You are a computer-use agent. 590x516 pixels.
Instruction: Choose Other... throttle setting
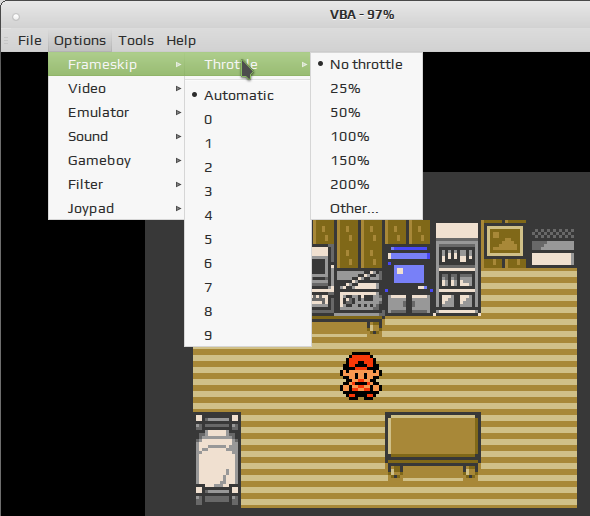pyautogui.click(x=367, y=208)
